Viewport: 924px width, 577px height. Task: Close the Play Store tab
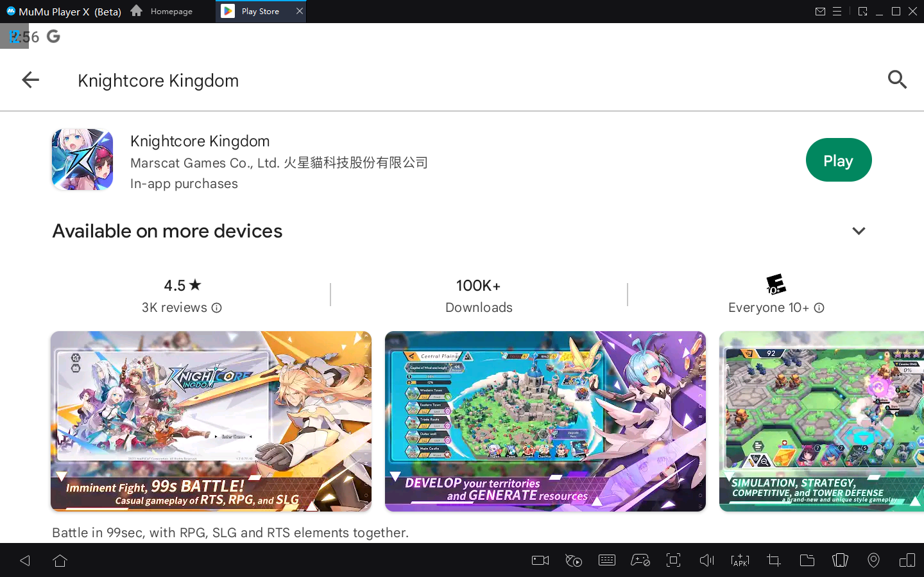tap(299, 11)
